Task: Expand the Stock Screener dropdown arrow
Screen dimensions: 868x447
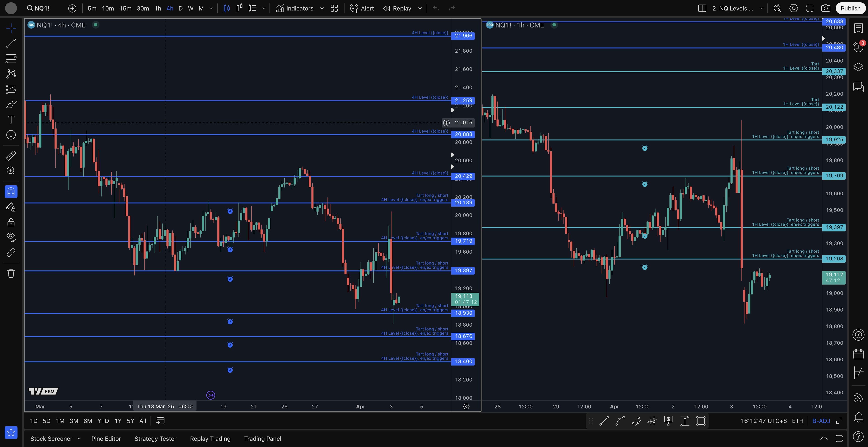Action: tap(79, 439)
